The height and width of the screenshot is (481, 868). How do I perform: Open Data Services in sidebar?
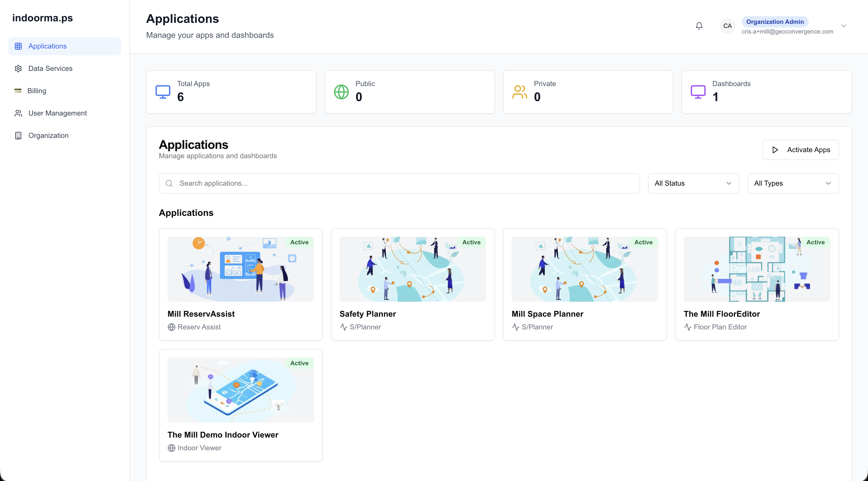click(x=65, y=68)
